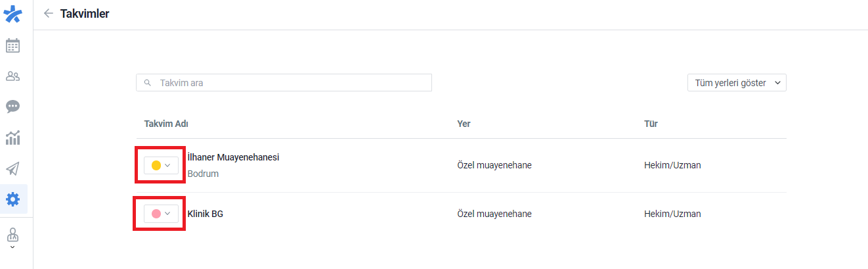Open color dropdown for İlhaner Muayenehanesi

coord(161,166)
